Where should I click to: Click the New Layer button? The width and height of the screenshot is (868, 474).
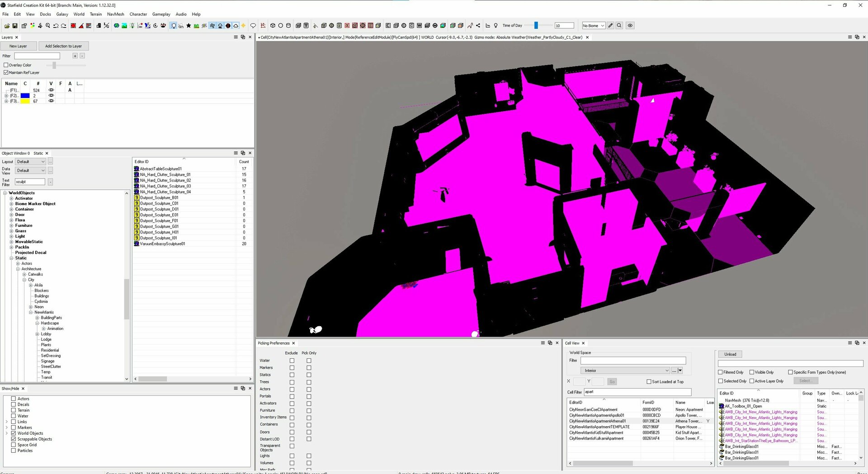tap(18, 46)
